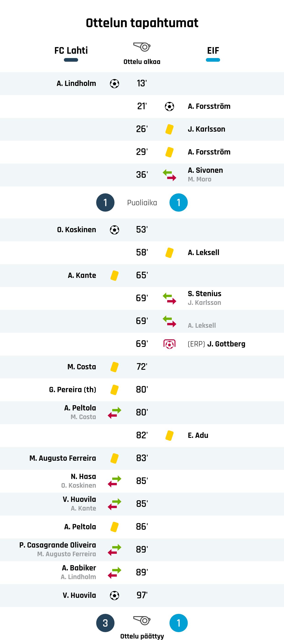Viewport: 284px width, 644px height.
Task: Open P. Casagrande Oliveira player name
Action: coord(57,545)
